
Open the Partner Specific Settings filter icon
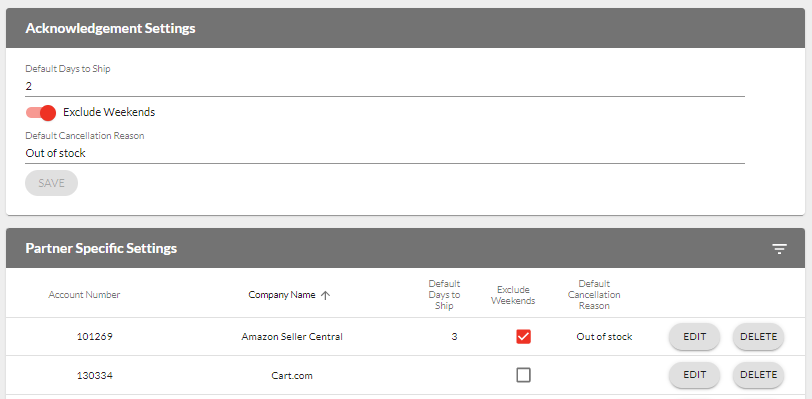click(x=779, y=249)
